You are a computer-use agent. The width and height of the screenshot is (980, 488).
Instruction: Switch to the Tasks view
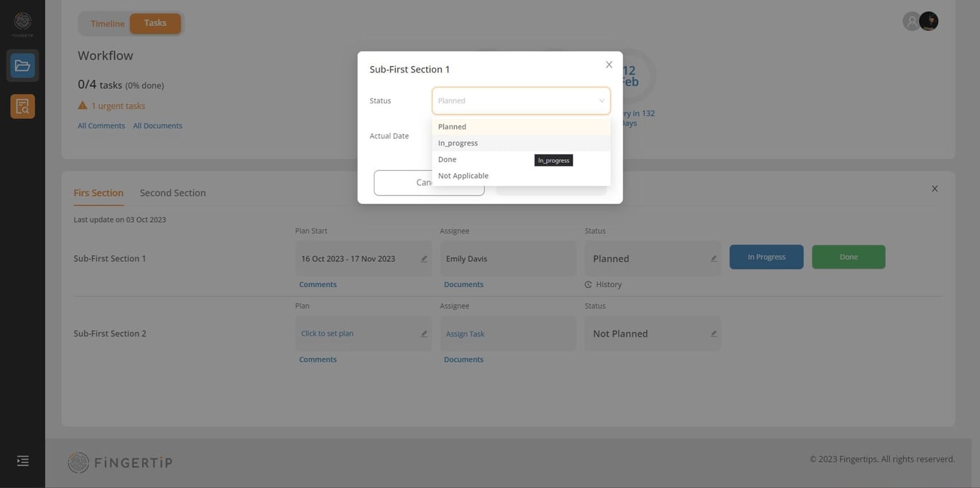point(155,24)
